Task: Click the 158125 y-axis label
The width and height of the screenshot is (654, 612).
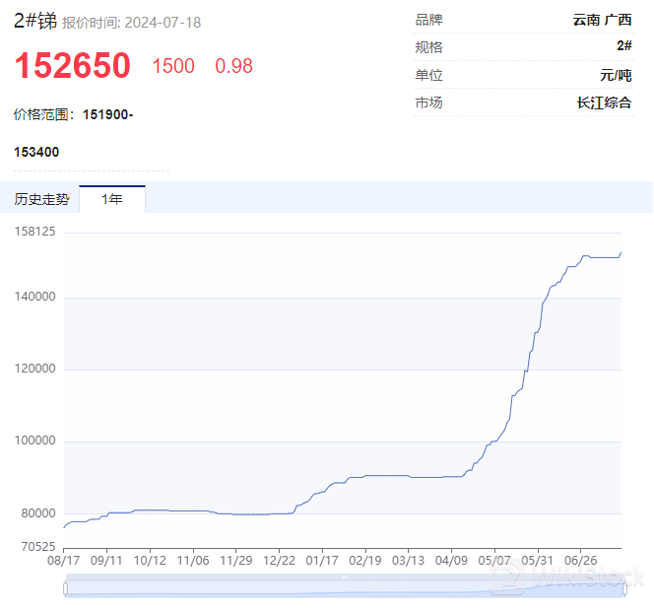Action: coord(35,232)
